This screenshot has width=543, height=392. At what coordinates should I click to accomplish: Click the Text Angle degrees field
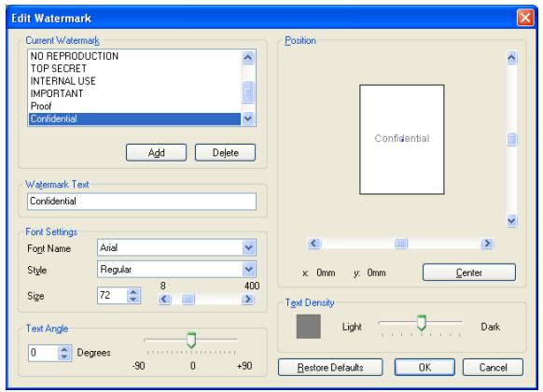coord(43,353)
